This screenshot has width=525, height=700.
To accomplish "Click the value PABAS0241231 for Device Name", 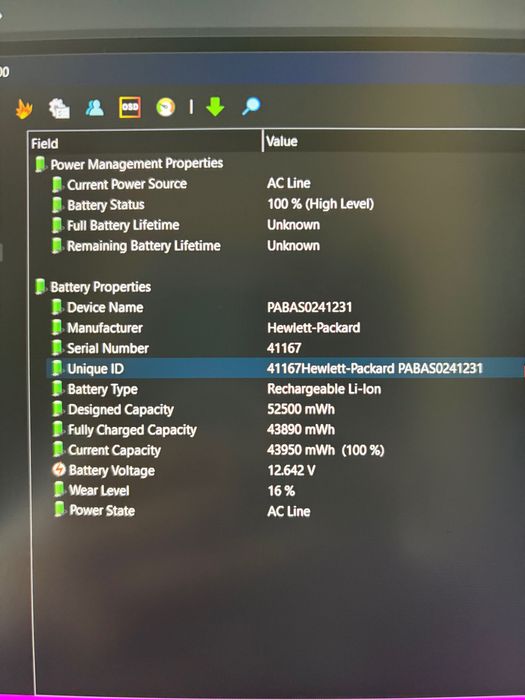I will (x=309, y=307).
